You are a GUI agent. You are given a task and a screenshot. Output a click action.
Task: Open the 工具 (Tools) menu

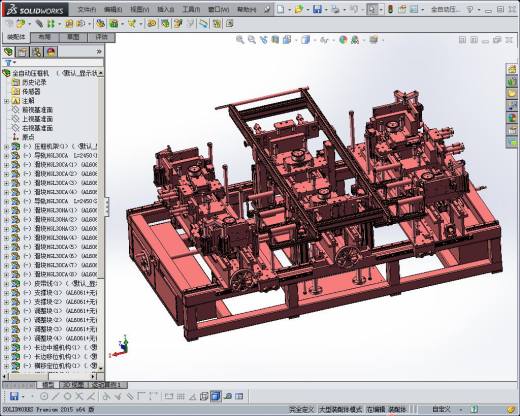tap(191, 10)
